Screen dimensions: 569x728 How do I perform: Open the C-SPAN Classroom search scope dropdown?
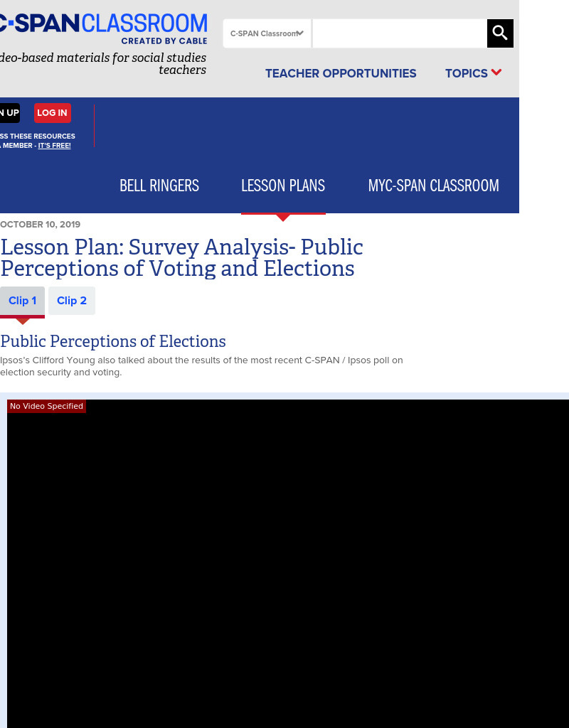click(x=267, y=33)
